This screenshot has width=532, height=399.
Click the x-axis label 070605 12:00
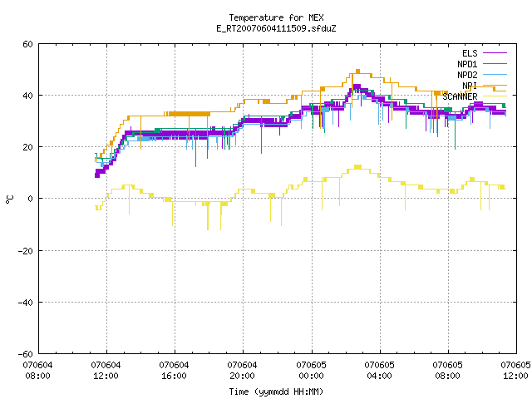point(515,371)
